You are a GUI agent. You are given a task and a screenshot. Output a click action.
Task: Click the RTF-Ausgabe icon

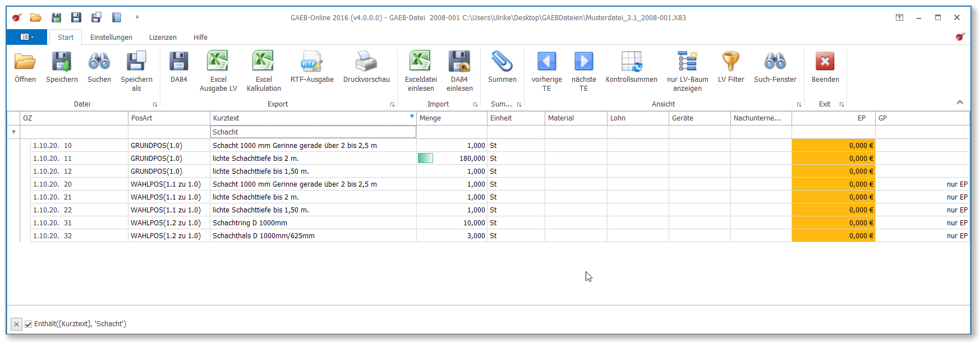(x=311, y=62)
